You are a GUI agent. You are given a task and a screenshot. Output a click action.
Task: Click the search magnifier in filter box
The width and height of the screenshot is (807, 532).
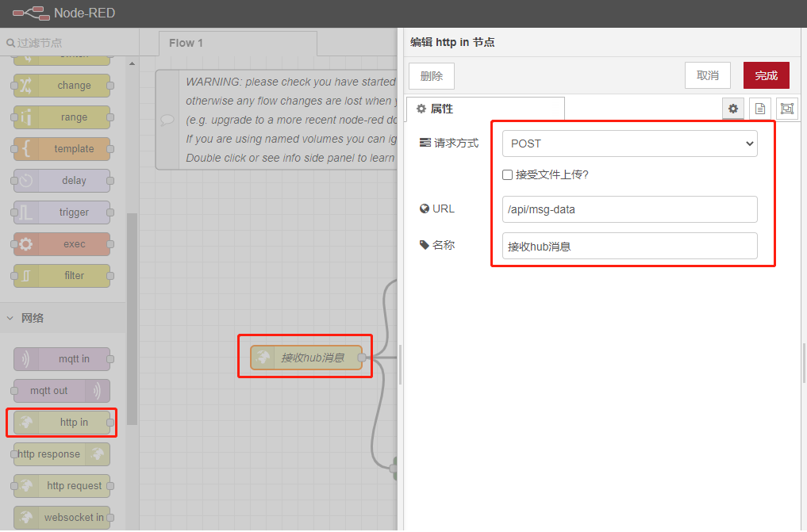[10, 43]
